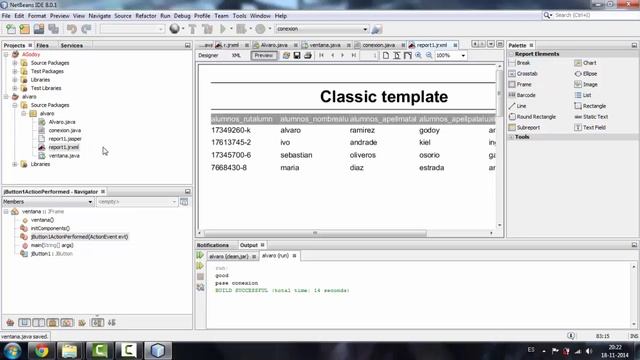Open the Refactor menu
The image size is (640, 360).
[x=146, y=16]
